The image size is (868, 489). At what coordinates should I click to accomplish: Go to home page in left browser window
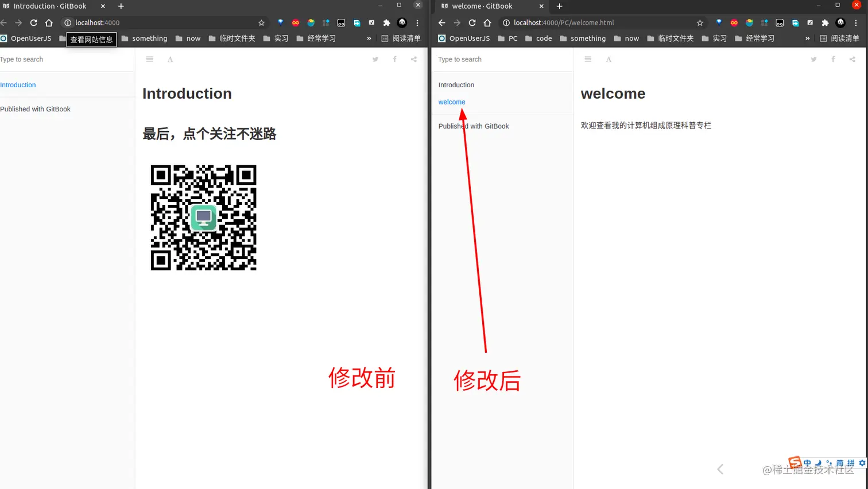[x=49, y=23]
